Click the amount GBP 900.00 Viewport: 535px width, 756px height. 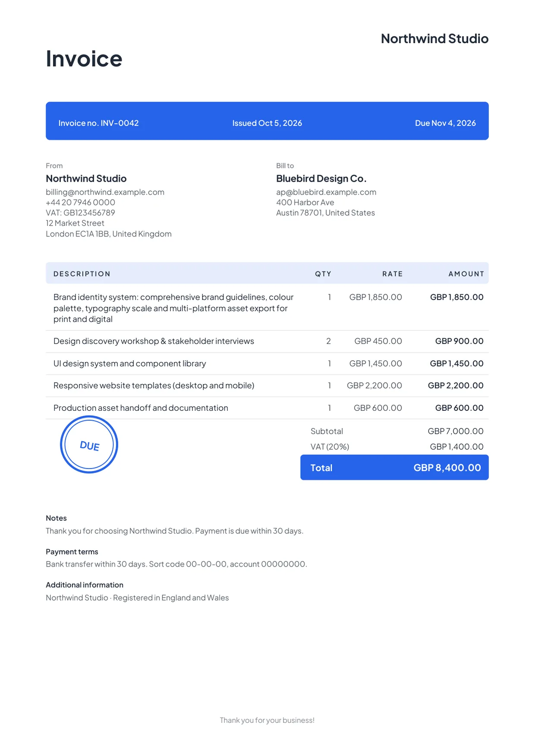point(459,341)
